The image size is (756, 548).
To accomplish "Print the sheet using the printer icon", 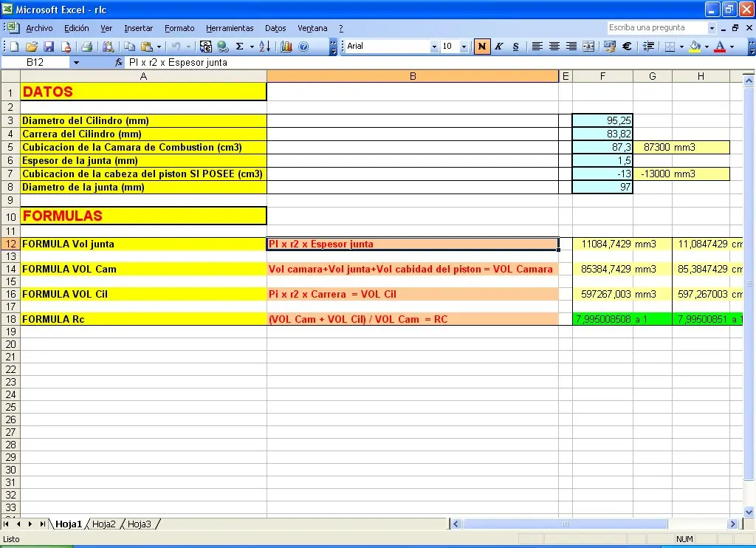I will (87, 47).
